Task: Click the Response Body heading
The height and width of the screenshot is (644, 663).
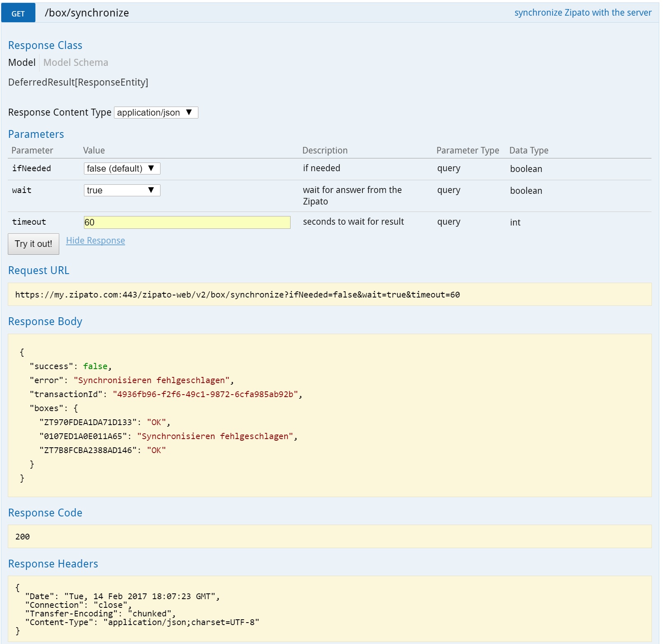Action: click(x=45, y=321)
